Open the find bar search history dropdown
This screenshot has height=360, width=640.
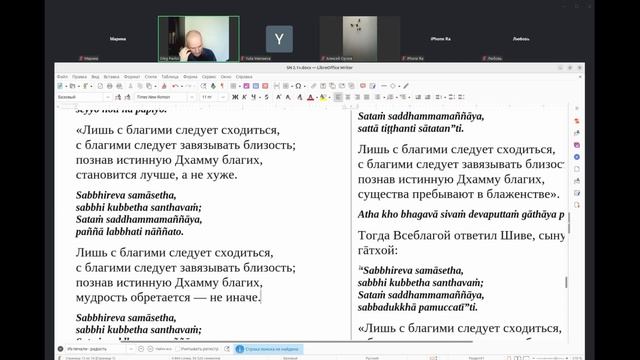click(x=131, y=349)
